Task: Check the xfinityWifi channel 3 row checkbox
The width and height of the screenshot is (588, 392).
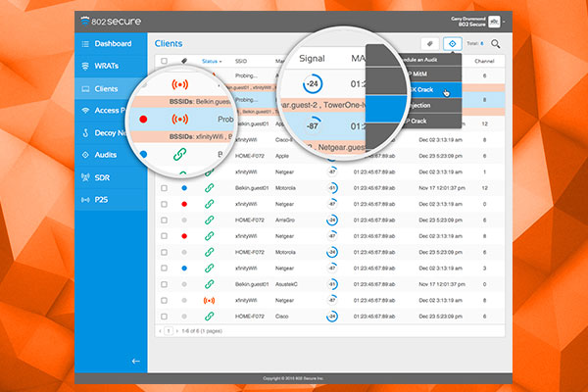Action: coord(164,269)
